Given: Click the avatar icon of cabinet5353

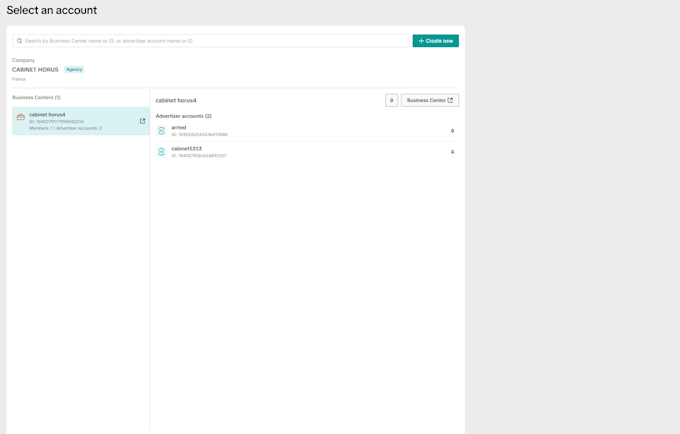Looking at the screenshot, I should [x=161, y=152].
